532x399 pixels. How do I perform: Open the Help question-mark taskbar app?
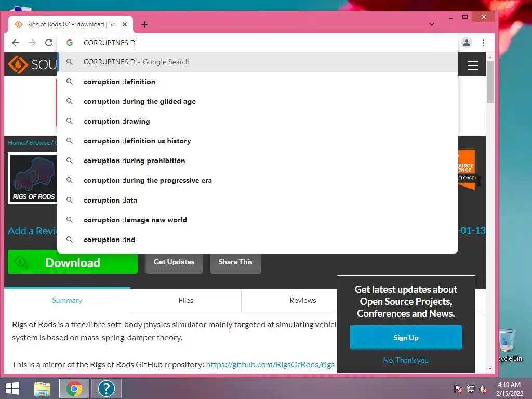[x=106, y=389]
